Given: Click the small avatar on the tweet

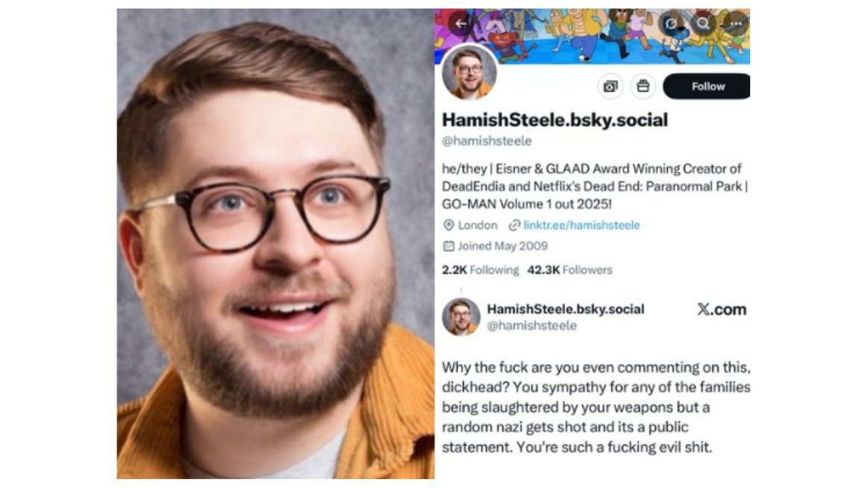Looking at the screenshot, I should point(460,317).
